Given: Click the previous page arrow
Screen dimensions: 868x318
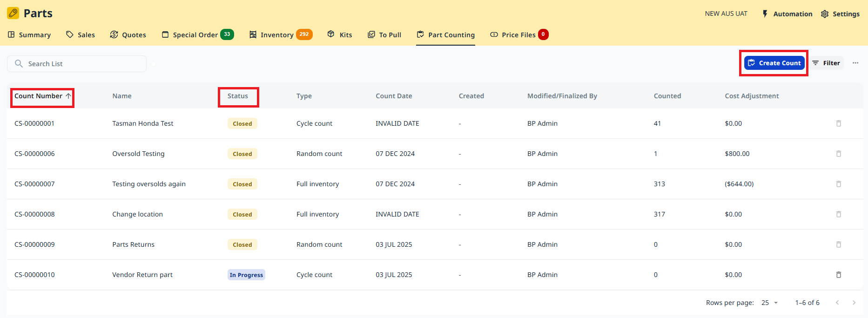Looking at the screenshot, I should [837, 303].
